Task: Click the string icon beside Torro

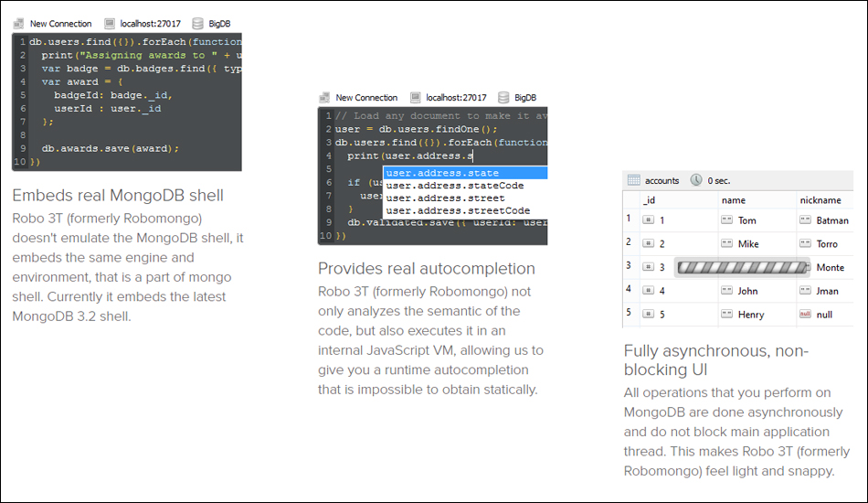Action: click(806, 243)
